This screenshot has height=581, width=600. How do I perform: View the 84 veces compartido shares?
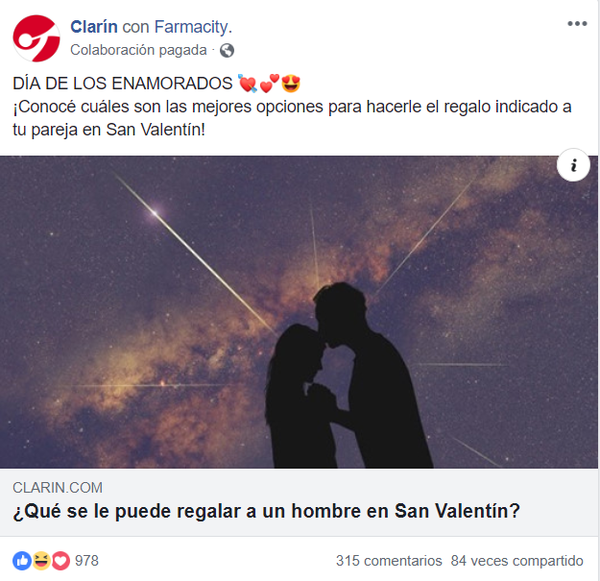coord(517,561)
